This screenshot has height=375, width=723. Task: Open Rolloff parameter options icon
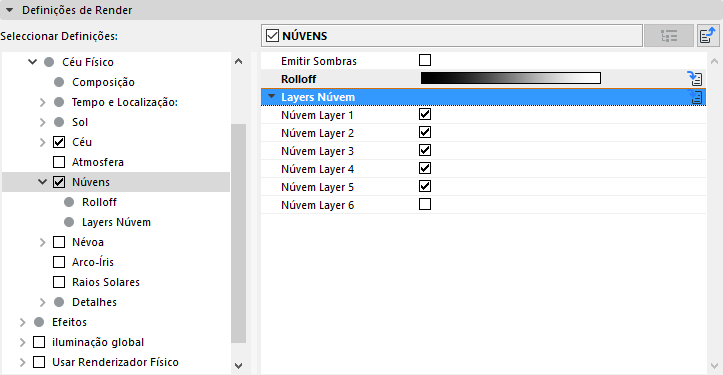point(695,78)
